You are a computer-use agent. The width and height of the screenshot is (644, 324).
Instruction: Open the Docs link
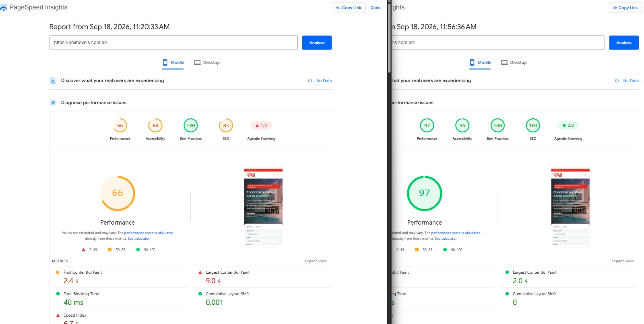click(x=375, y=8)
